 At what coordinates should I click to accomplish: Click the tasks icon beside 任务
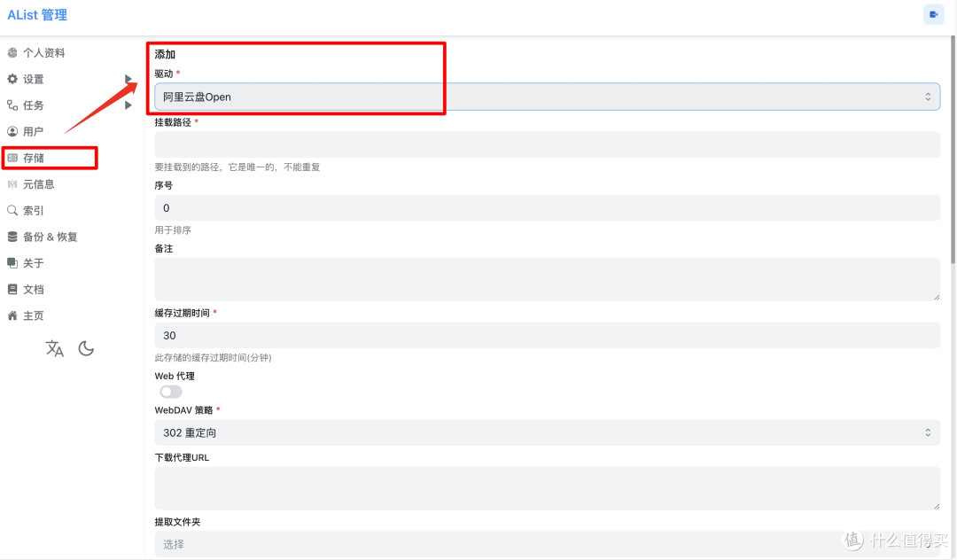12,105
